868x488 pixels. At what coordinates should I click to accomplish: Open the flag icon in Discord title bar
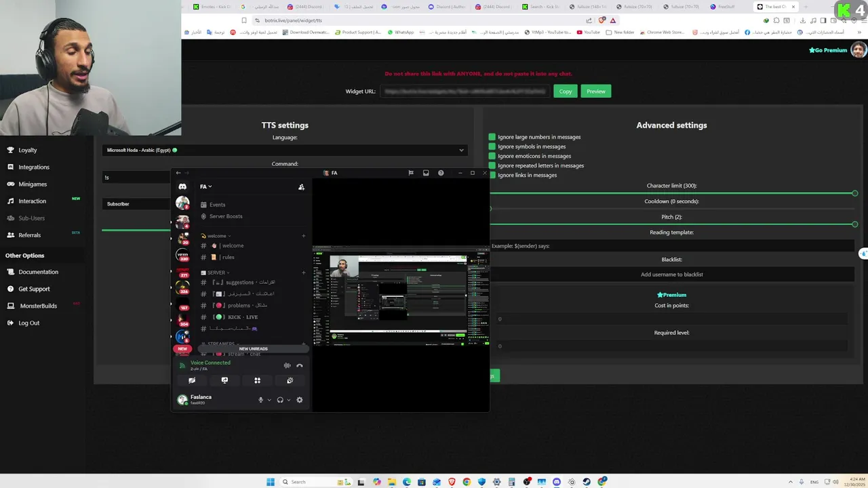coord(411,173)
